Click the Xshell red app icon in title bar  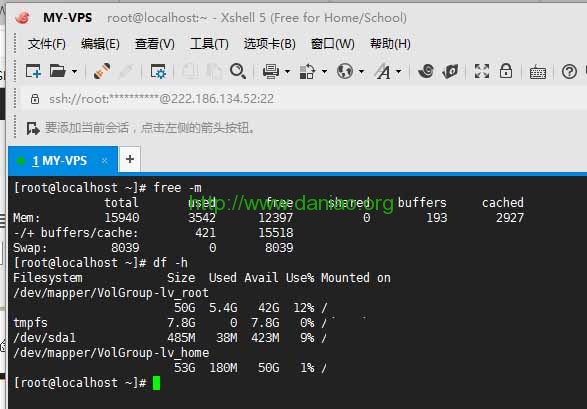22,17
